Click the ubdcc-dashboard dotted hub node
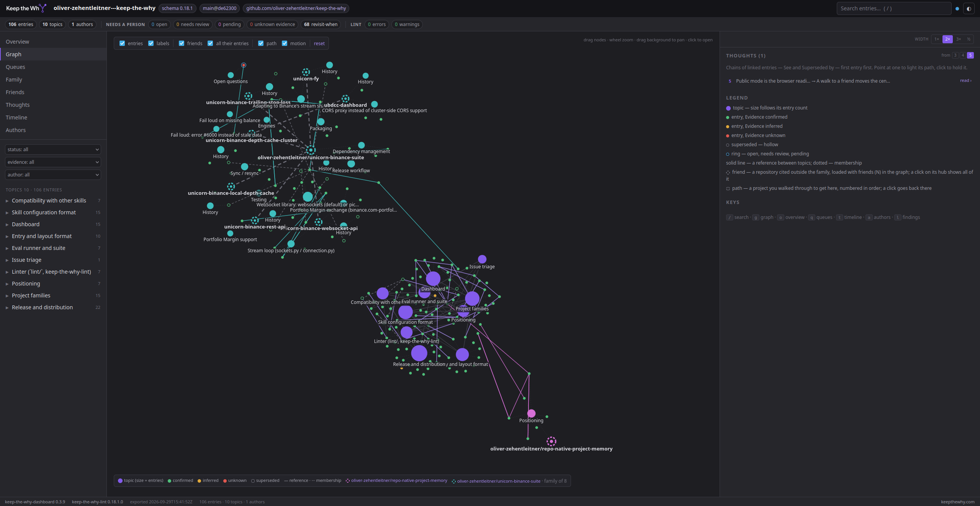The image size is (980, 506). pyautogui.click(x=345, y=99)
